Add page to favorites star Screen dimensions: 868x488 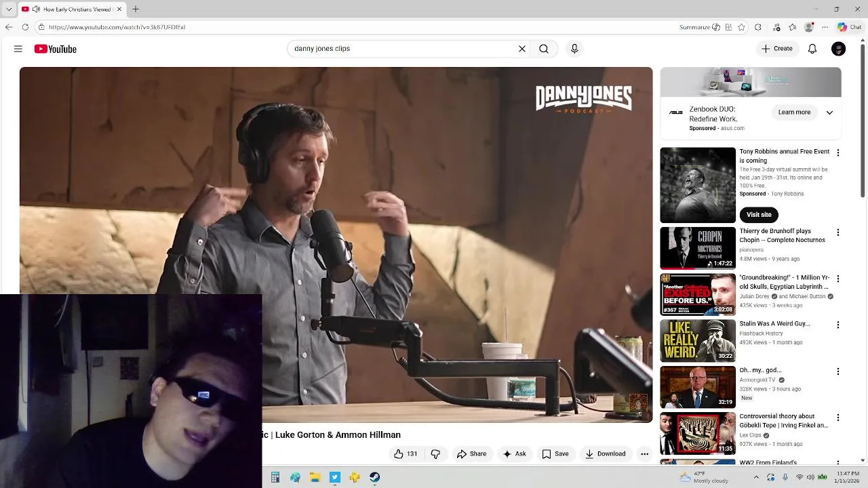[741, 27]
